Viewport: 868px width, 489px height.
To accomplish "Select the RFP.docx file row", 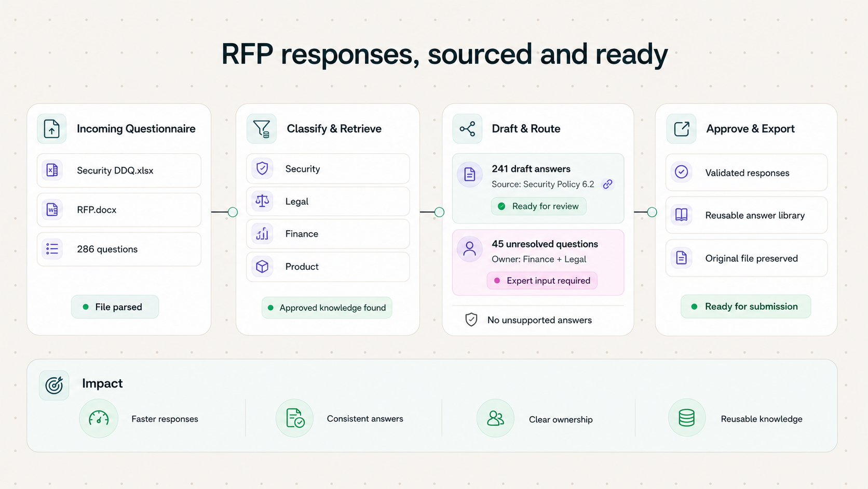I will pyautogui.click(x=119, y=210).
